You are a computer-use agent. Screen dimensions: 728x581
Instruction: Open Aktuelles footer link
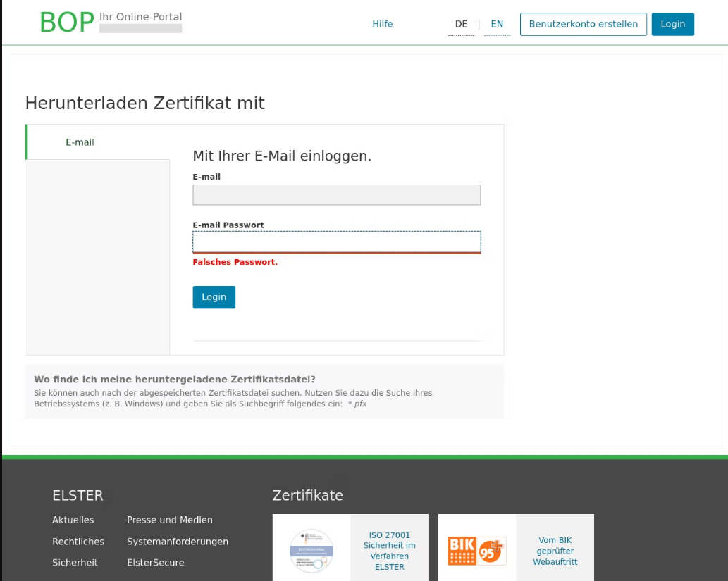coord(73,520)
